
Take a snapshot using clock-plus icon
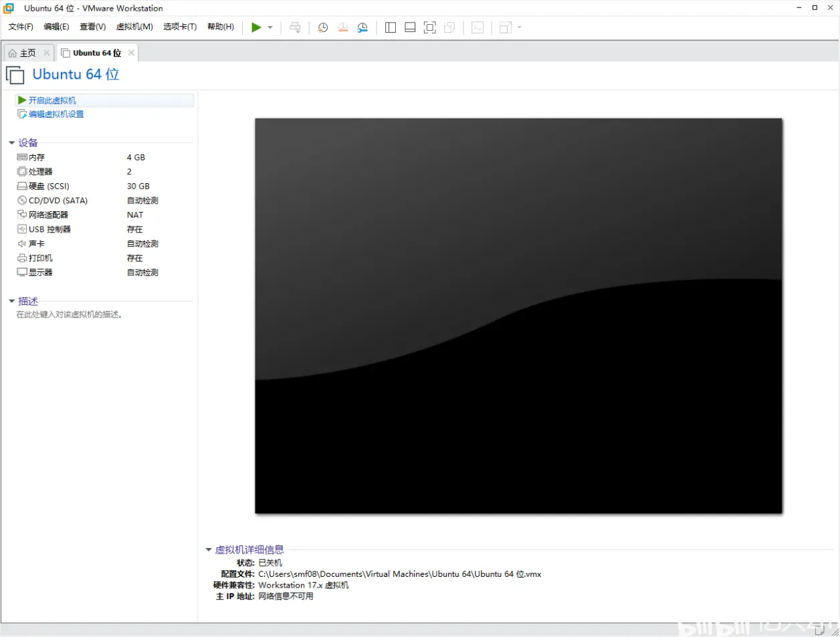[323, 27]
